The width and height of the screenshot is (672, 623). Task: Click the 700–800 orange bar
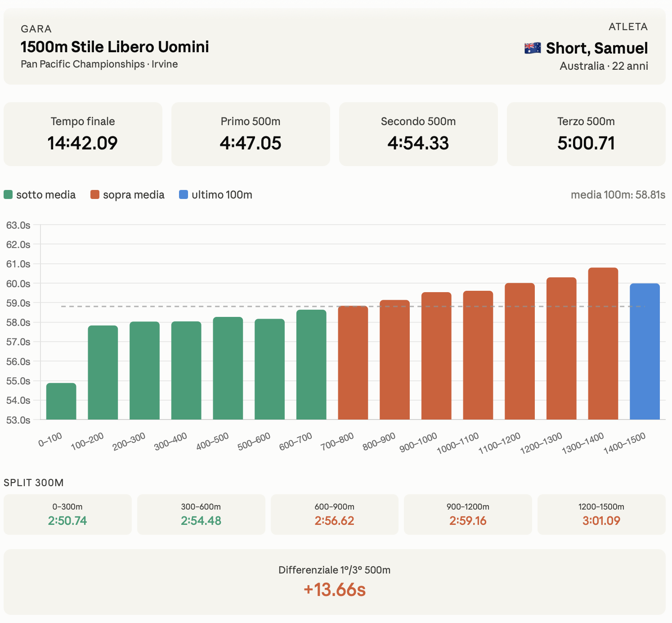(353, 363)
